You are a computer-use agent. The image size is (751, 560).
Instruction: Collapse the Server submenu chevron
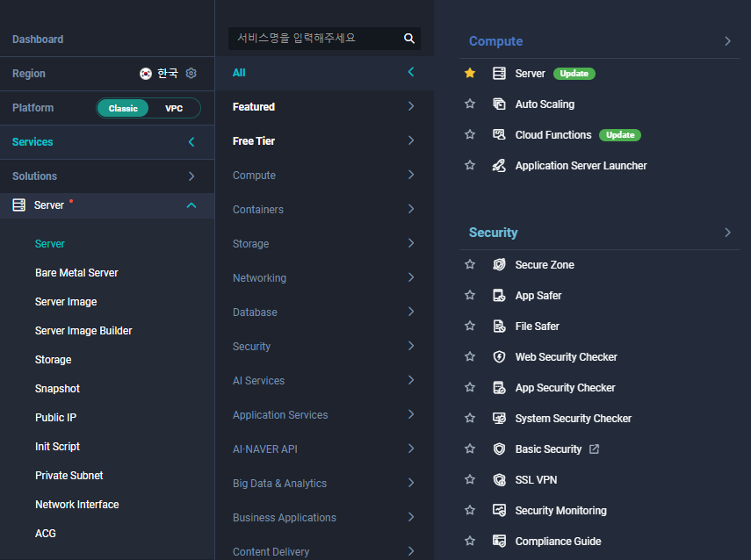(191, 205)
